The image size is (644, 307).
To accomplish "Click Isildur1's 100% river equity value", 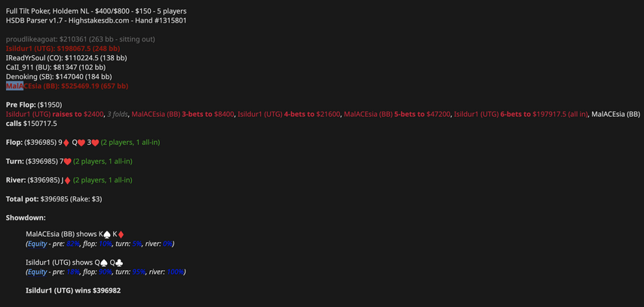I will coord(174,272).
